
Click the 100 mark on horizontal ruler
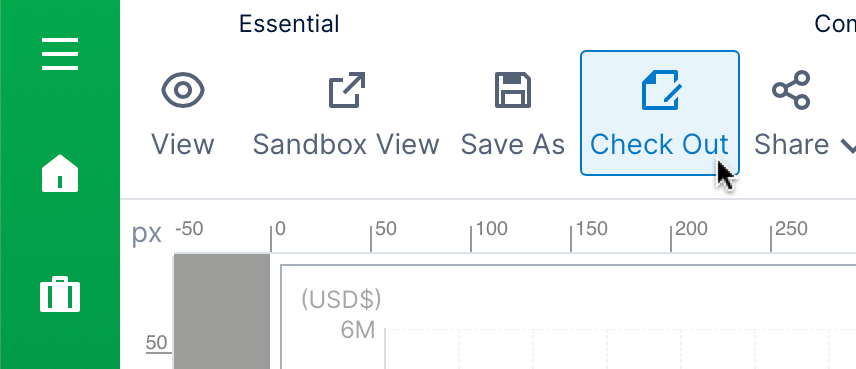tap(491, 228)
